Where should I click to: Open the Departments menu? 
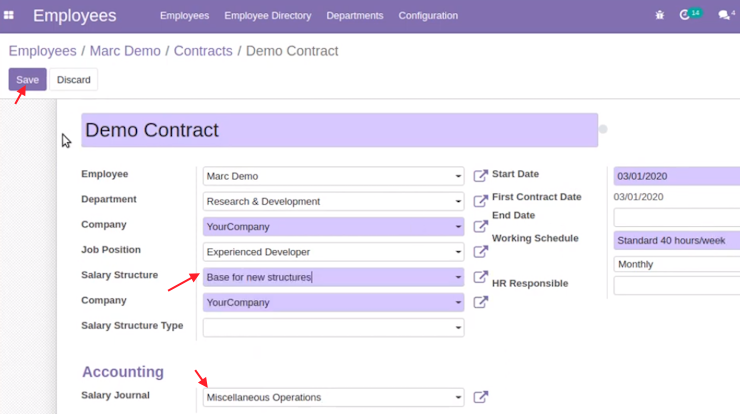[355, 16]
